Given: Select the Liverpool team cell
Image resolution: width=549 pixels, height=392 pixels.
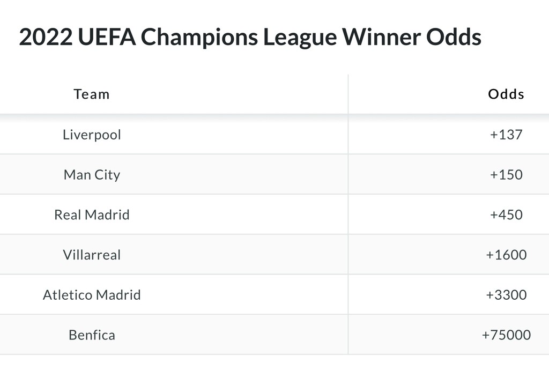Looking at the screenshot, I should tap(92, 135).
